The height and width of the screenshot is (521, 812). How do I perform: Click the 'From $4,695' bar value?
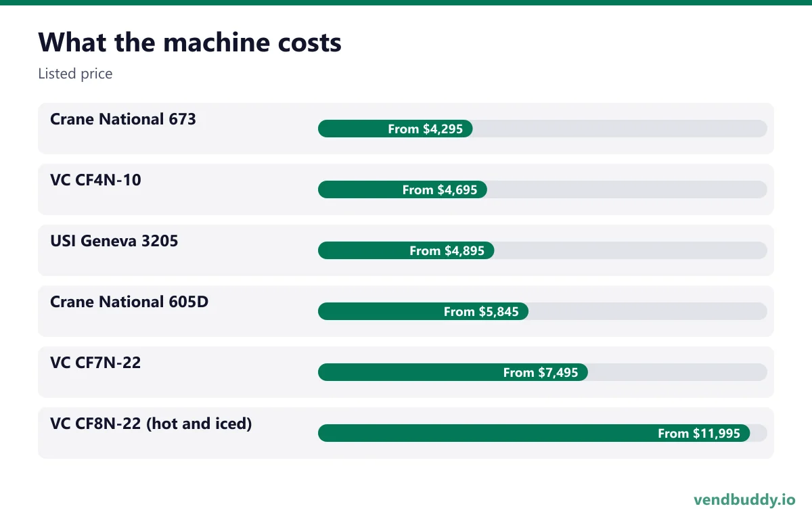tap(440, 189)
